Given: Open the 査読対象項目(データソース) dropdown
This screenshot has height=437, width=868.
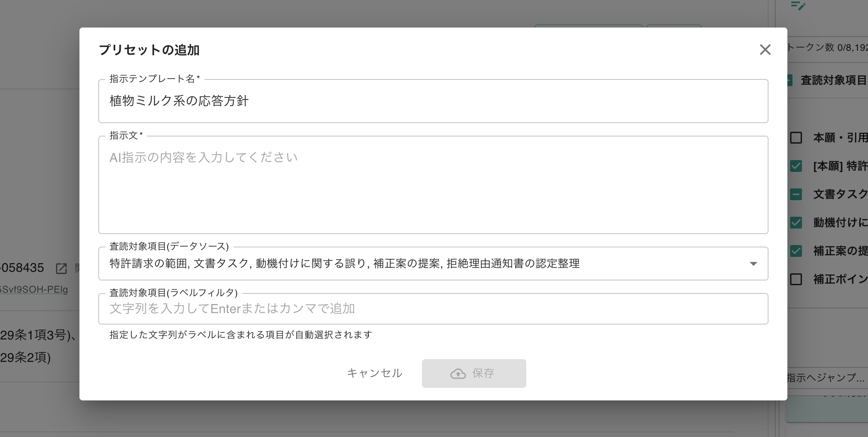Looking at the screenshot, I should [433, 264].
